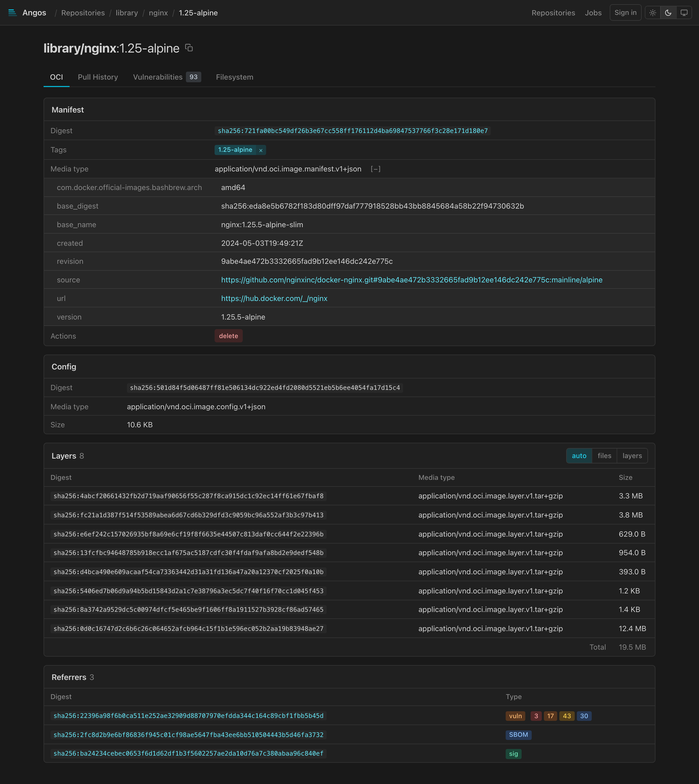
Task: Select layer digest sha256:4abcf206
Action: pyautogui.click(x=188, y=496)
